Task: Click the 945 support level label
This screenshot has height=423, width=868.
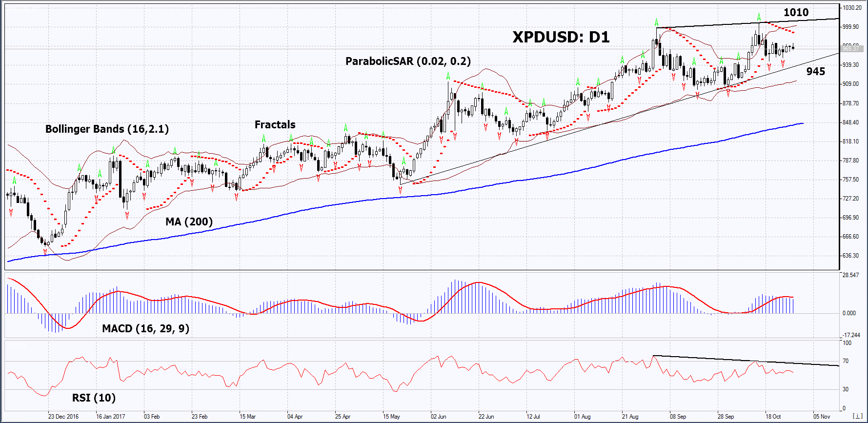Action: coord(816,72)
